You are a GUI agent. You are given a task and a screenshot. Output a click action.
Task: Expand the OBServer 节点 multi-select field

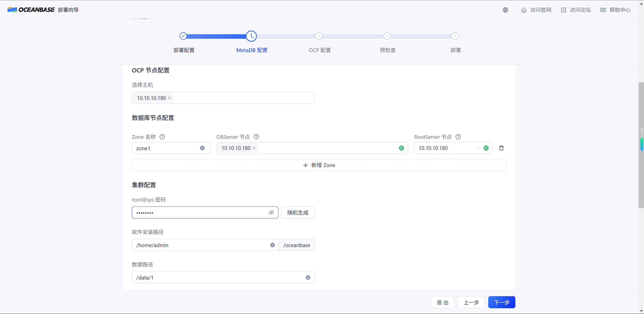pos(327,148)
